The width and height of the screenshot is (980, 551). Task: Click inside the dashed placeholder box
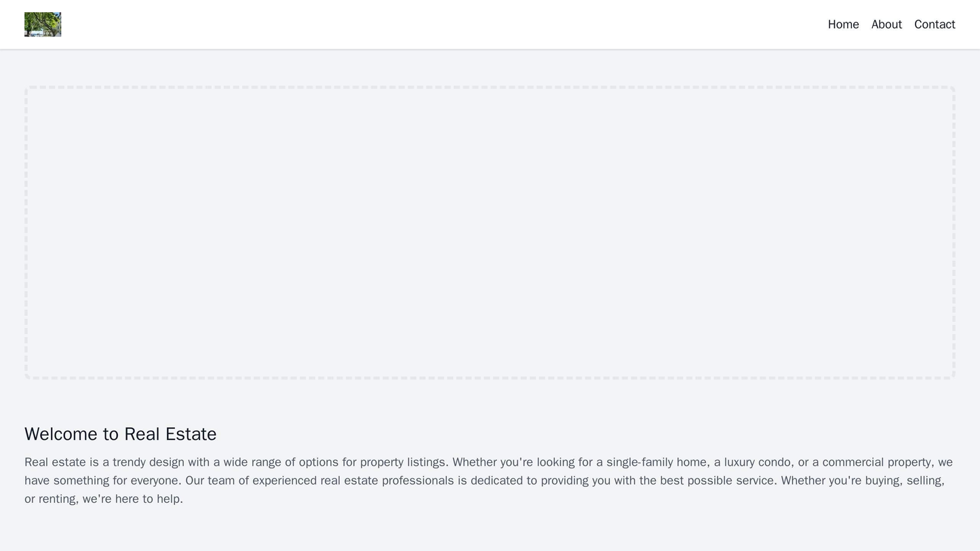[490, 232]
